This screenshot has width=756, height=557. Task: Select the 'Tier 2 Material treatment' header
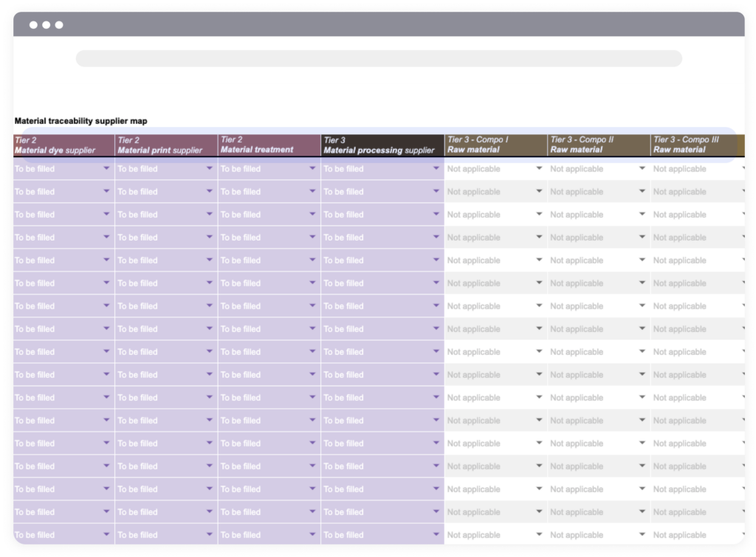[x=269, y=145]
